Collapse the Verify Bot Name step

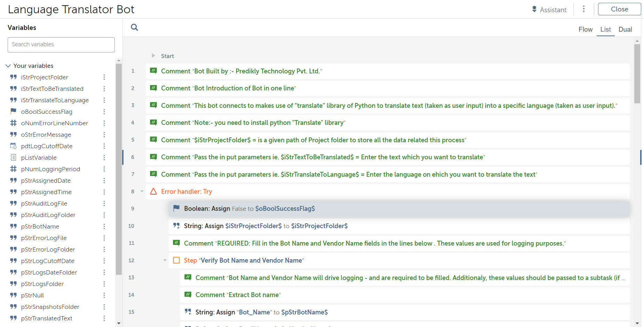click(x=165, y=260)
